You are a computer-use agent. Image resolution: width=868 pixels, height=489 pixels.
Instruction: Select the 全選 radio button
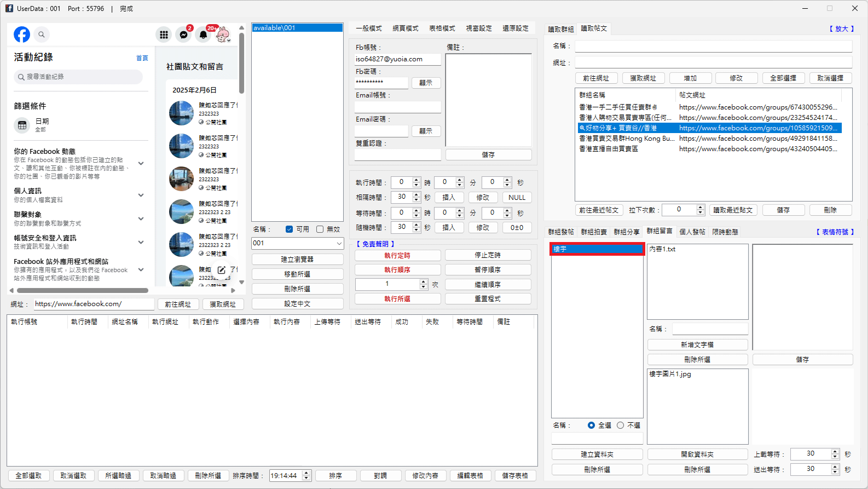(591, 425)
